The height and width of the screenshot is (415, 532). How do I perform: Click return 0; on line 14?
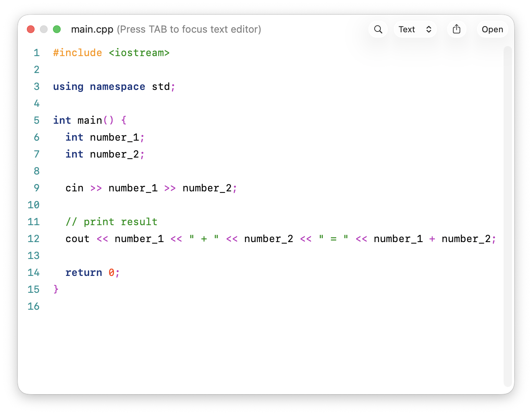92,272
